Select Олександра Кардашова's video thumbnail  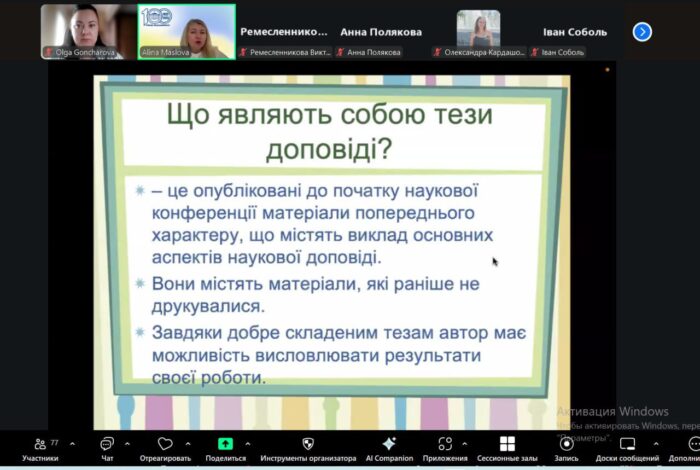pyautogui.click(x=478, y=31)
